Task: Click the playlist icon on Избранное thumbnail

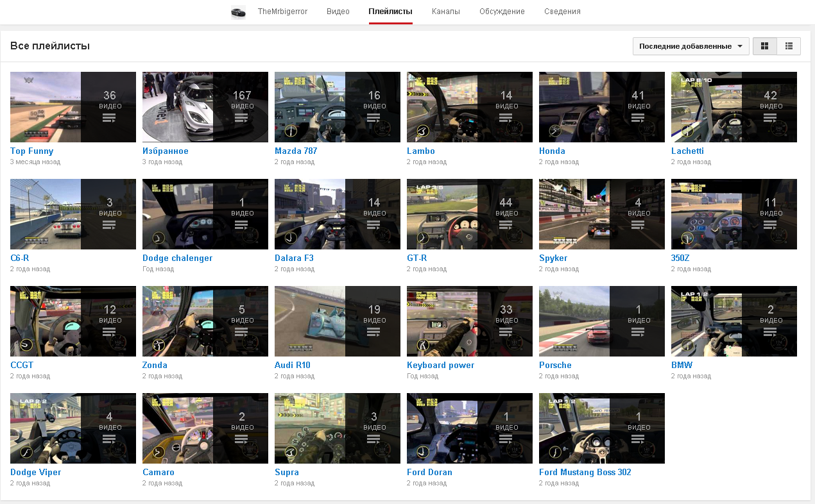Action: [241, 118]
